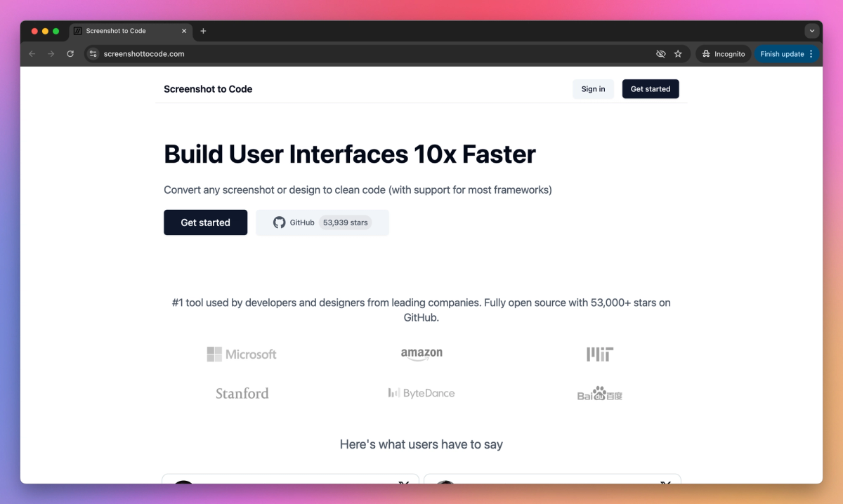Click the browser forward arrow
This screenshot has width=843, height=504.
click(51, 54)
